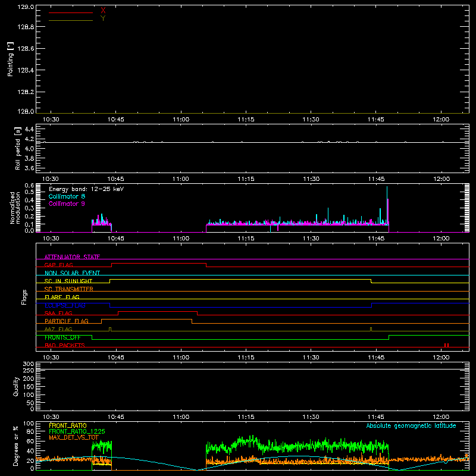Click the 250 tick on Quality axis
This screenshot has width=476, height=476.
(x=28, y=370)
